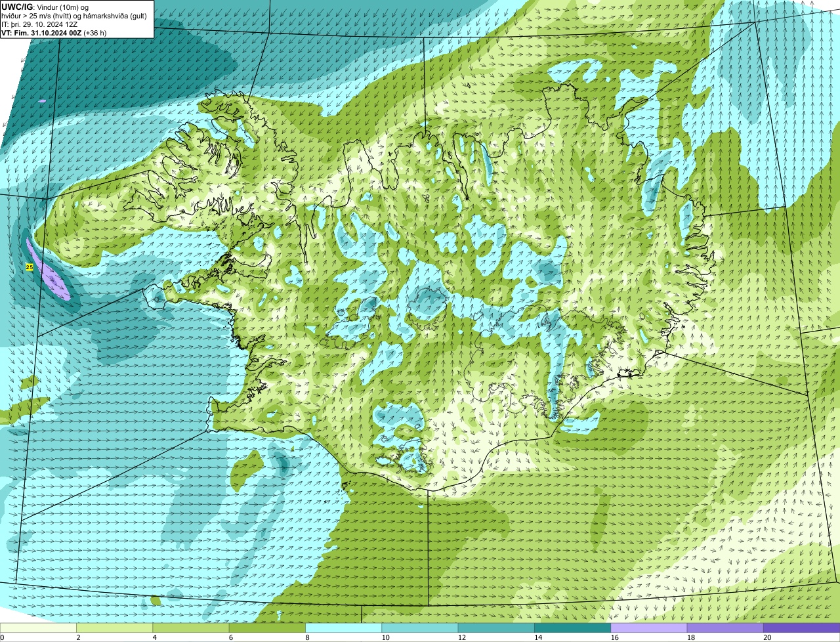Image resolution: width=840 pixels, height=642 pixels.
Task: Click the "IT: þri. 29. 10. 2024 12Z" line
Action: 40,24
